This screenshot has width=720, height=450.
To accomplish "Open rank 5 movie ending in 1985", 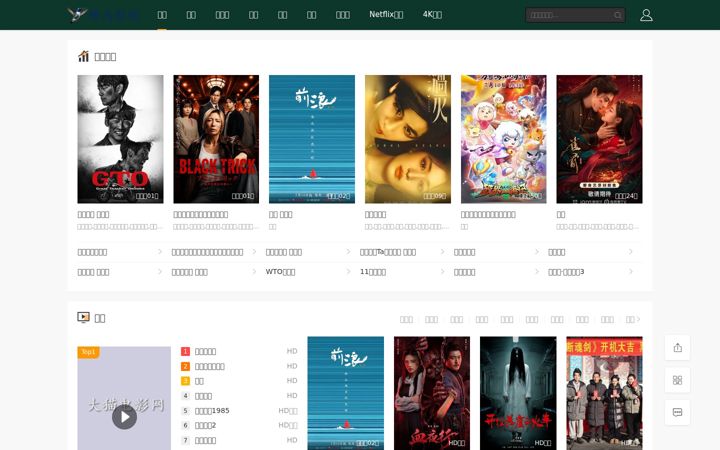I will pos(212,411).
